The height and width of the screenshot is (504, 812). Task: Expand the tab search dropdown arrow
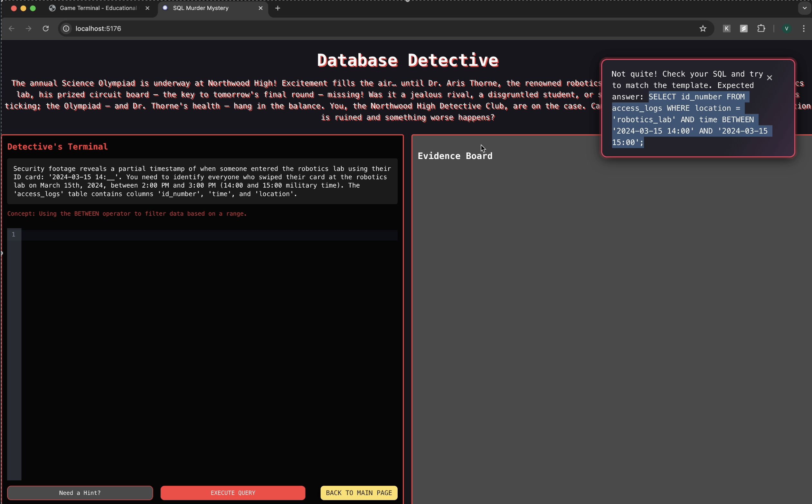[804, 8]
